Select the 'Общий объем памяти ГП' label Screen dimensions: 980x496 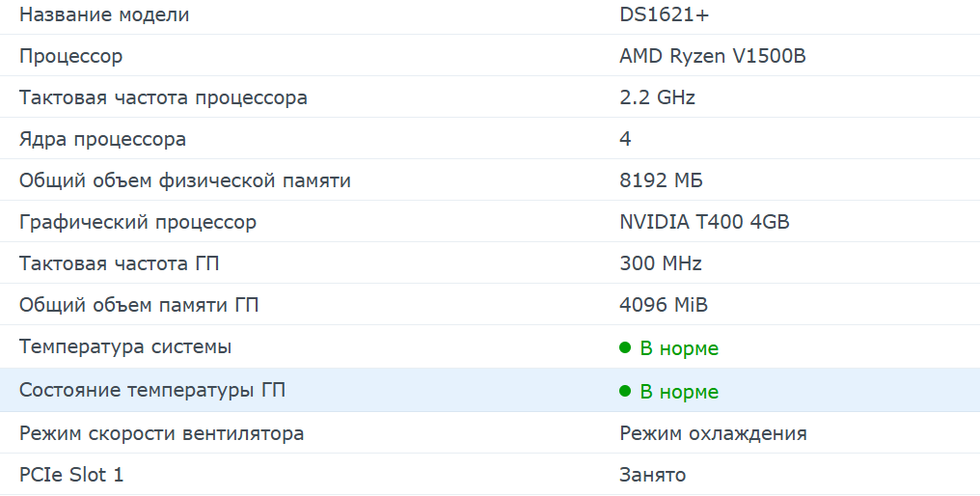139,305
